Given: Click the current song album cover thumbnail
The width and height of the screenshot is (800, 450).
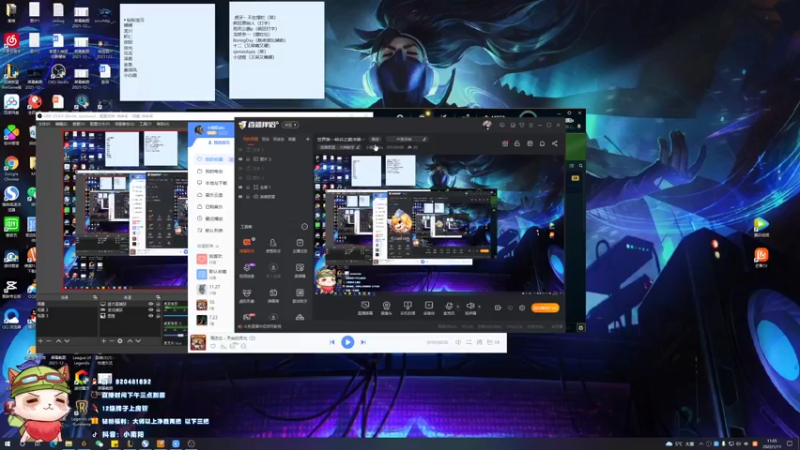Looking at the screenshot, I should (198, 342).
